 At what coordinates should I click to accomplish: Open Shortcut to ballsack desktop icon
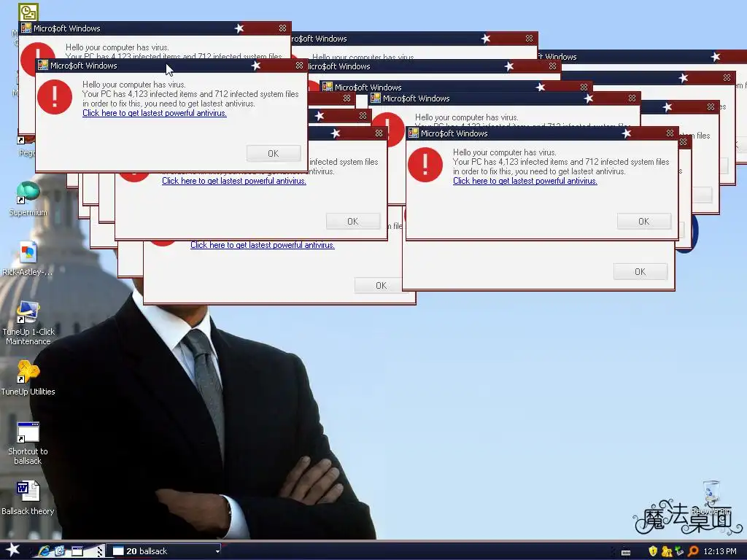28,443
